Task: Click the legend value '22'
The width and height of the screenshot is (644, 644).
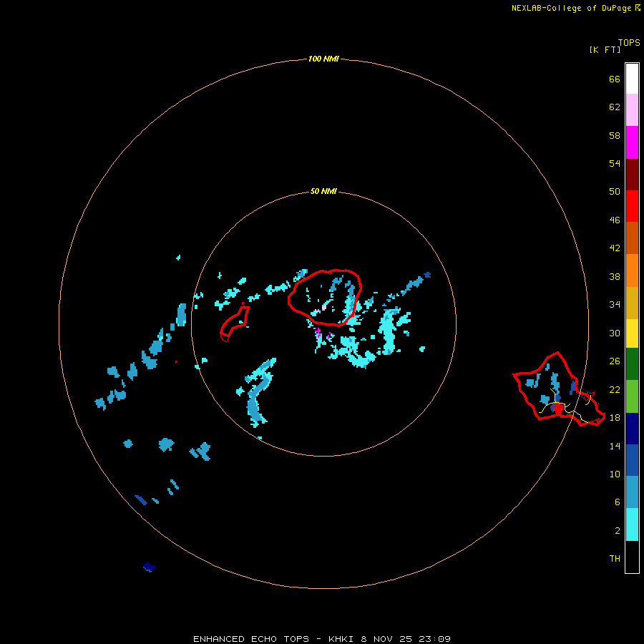Action: coord(615,389)
